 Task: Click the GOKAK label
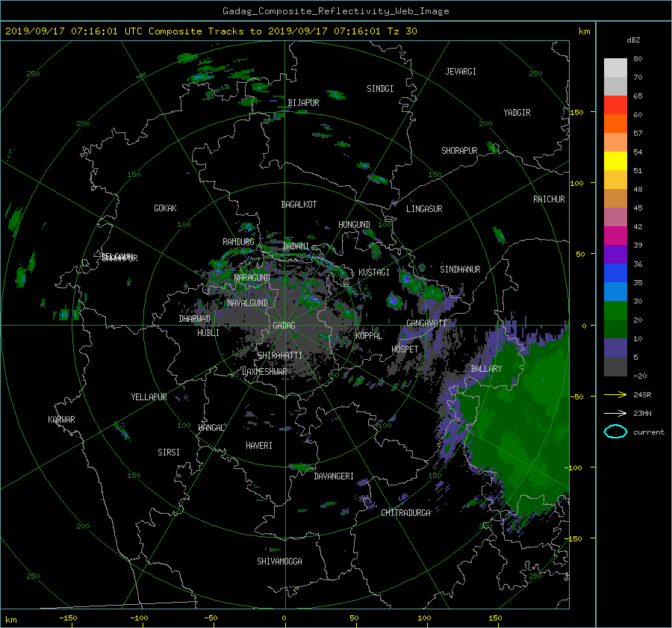tap(165, 208)
